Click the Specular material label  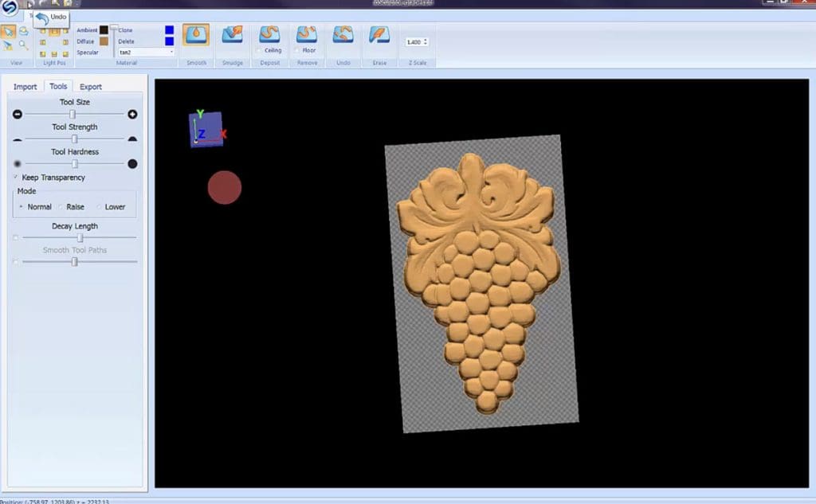(88, 53)
